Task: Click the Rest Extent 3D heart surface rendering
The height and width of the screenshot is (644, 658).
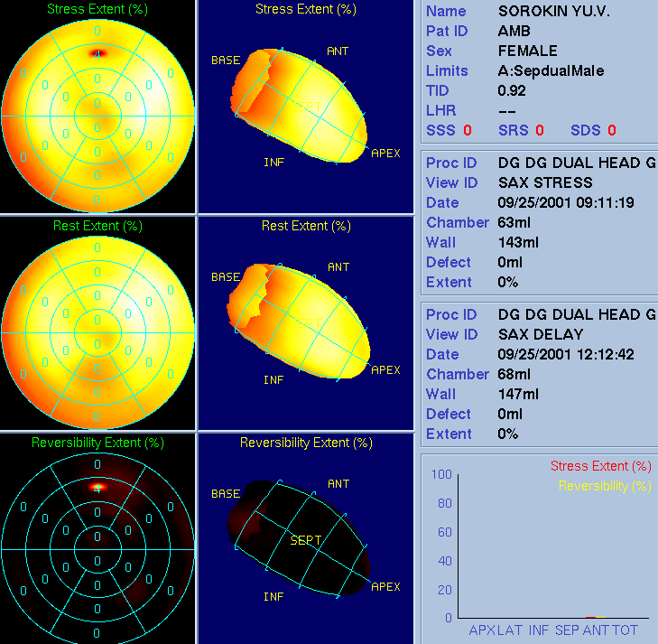Action: point(299,322)
